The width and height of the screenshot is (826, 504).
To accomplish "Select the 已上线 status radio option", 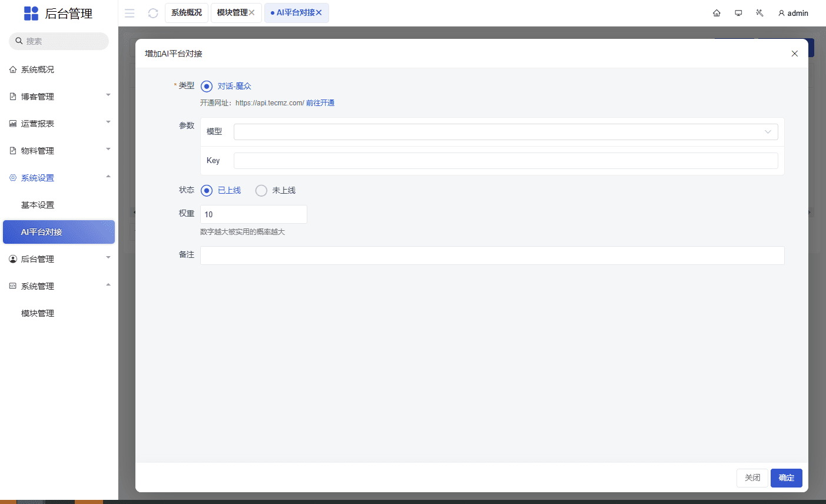I will tap(207, 191).
